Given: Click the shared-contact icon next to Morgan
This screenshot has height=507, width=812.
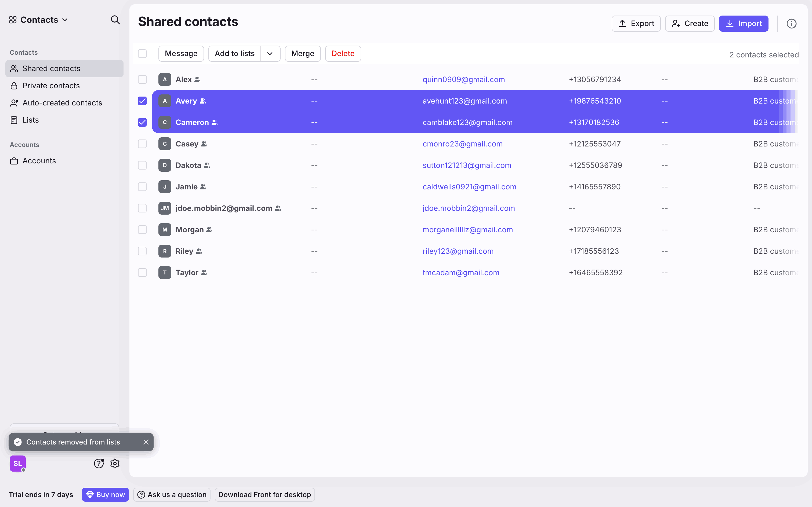Looking at the screenshot, I should 209,230.
